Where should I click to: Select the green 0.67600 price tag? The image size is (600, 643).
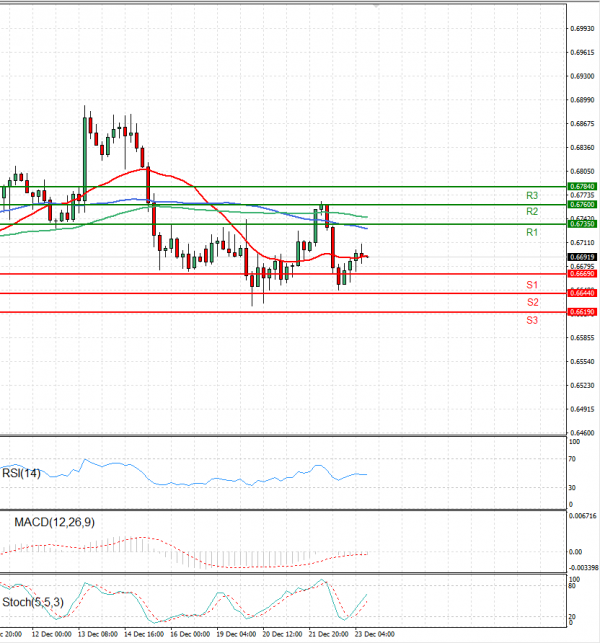pyautogui.click(x=582, y=205)
